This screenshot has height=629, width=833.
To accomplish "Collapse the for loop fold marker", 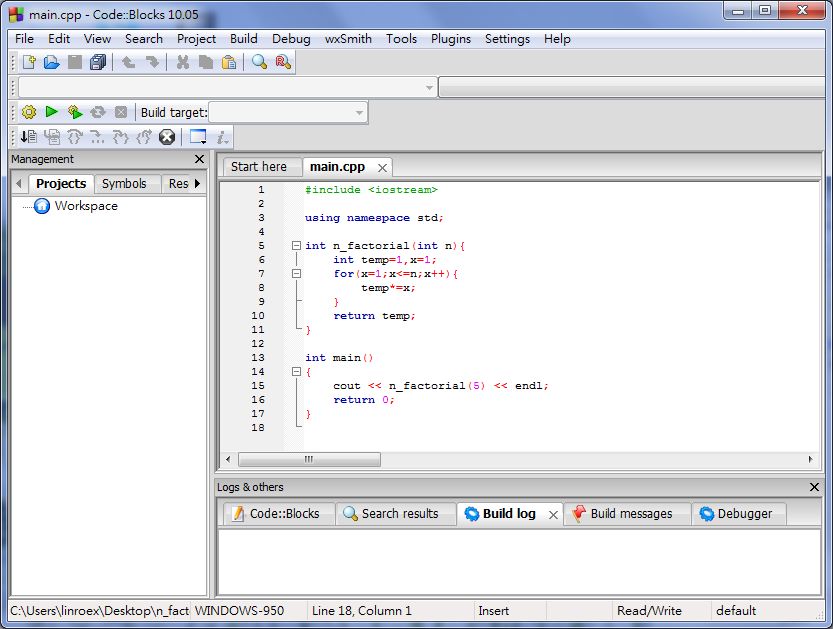I will pos(296,274).
